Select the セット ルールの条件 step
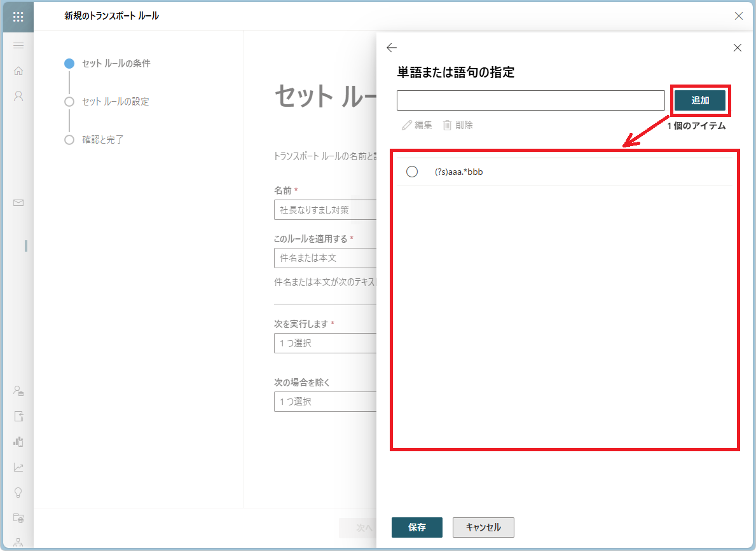The width and height of the screenshot is (756, 551). [x=116, y=64]
